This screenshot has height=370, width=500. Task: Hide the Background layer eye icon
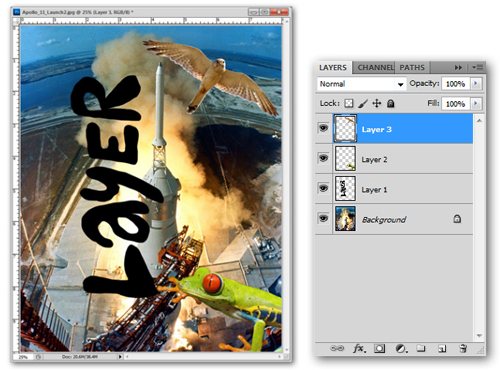coord(323,219)
